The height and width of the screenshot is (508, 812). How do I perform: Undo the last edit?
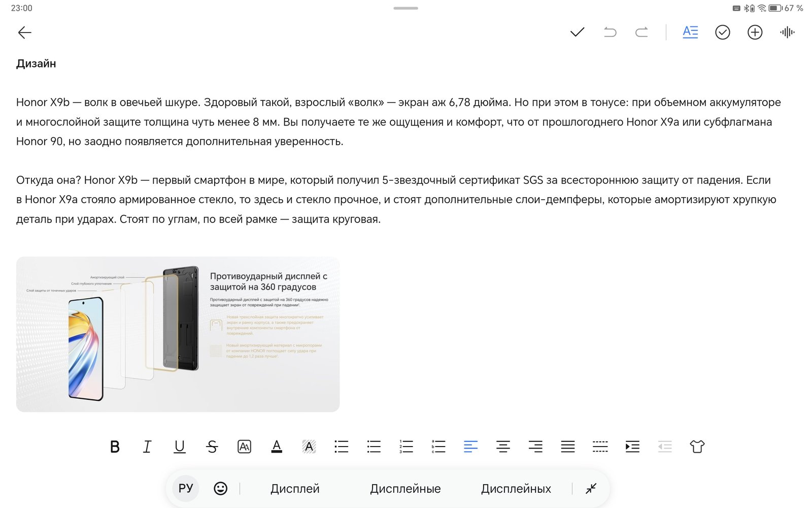(x=610, y=33)
